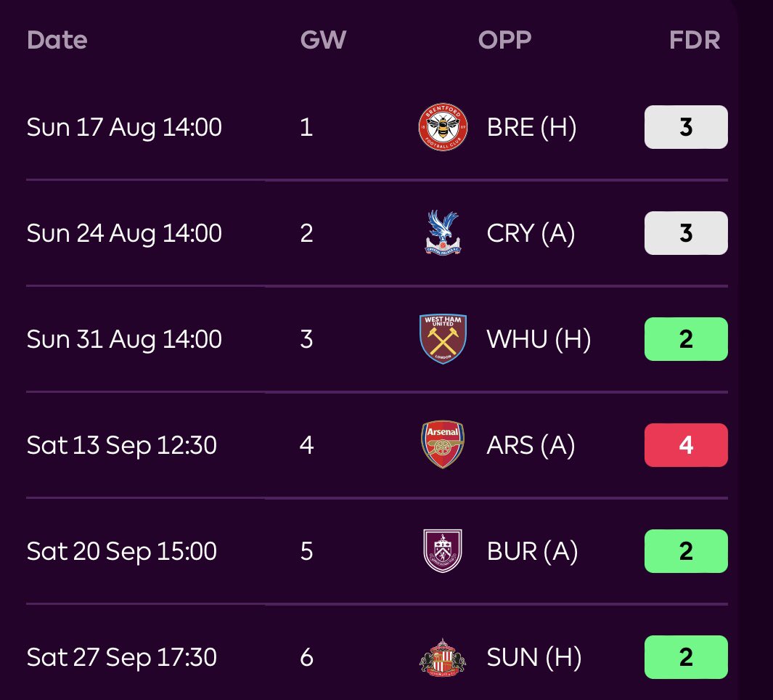Click the Date column header
The height and width of the screenshot is (700, 773).
[57, 40]
